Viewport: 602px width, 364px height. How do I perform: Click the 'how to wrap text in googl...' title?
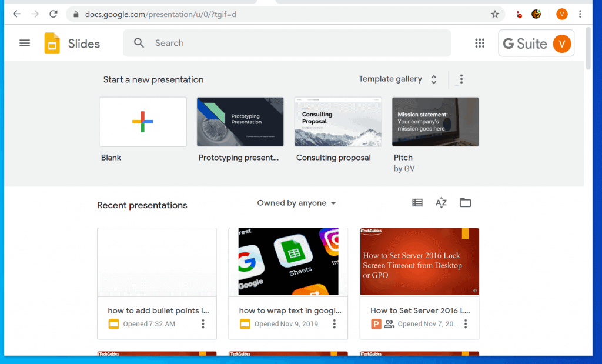[x=290, y=310]
